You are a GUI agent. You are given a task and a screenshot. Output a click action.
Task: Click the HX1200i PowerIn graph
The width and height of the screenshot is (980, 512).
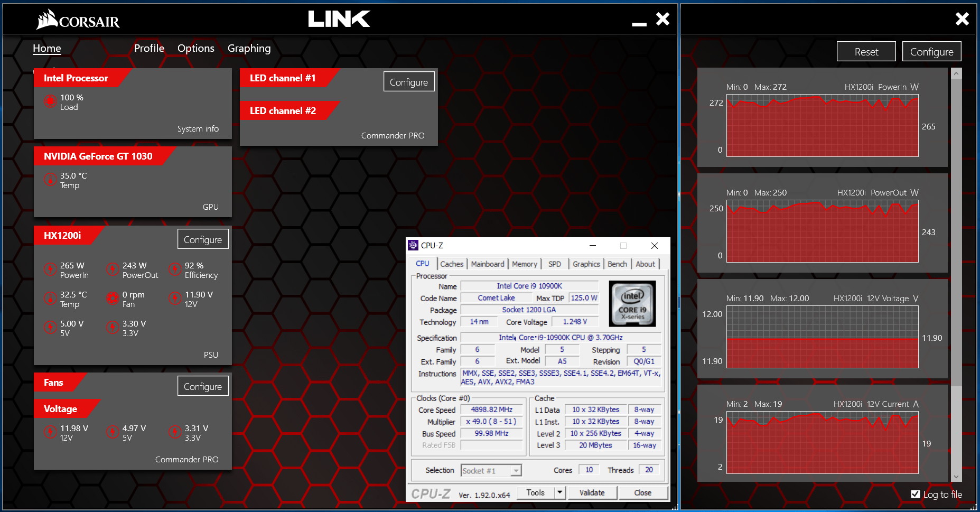coord(822,126)
